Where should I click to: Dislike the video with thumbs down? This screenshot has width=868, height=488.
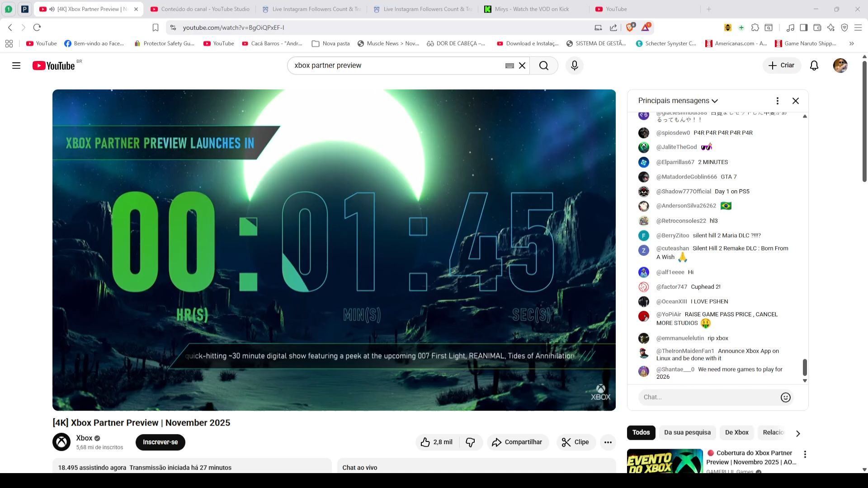(x=470, y=442)
